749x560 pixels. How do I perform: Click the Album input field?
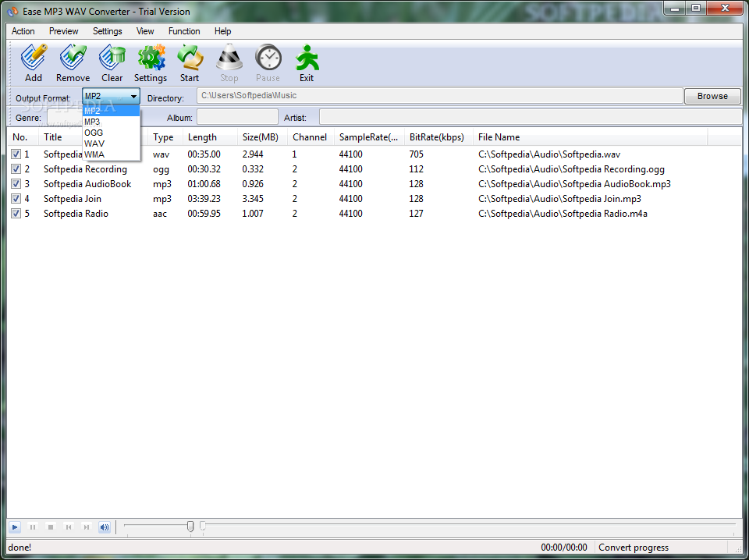pos(237,117)
